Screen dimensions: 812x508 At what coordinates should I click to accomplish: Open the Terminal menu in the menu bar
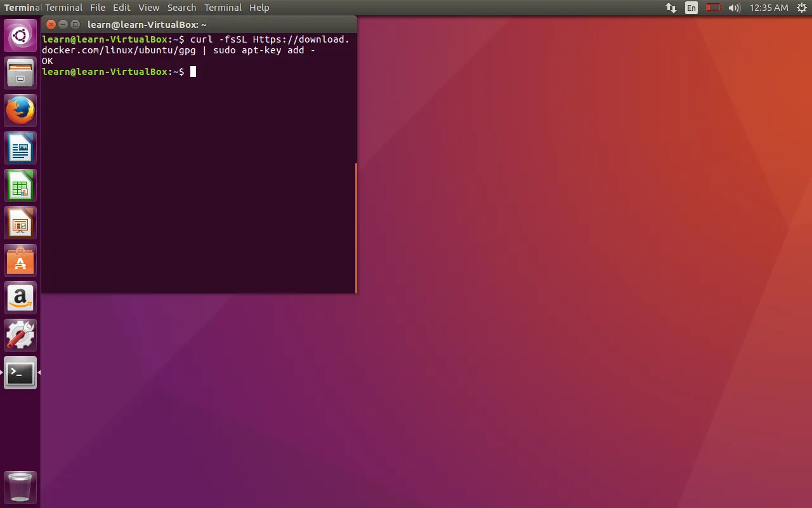[x=63, y=8]
